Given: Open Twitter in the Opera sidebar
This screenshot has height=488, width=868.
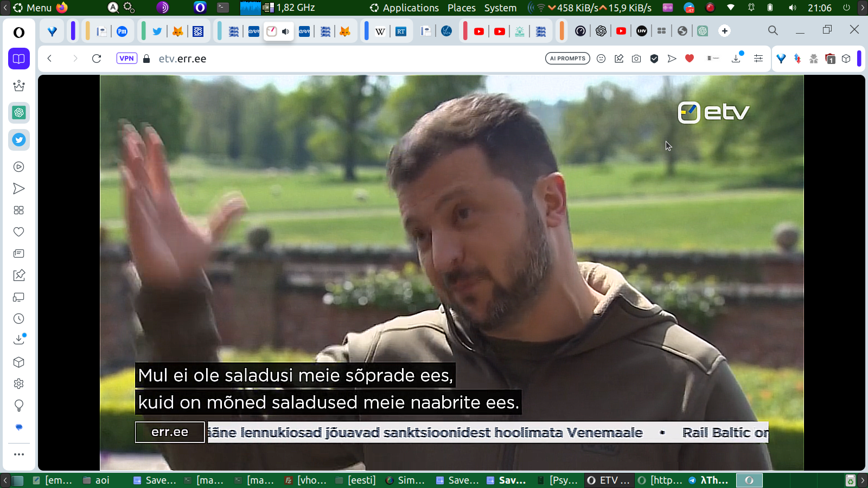Looking at the screenshot, I should 19,140.
